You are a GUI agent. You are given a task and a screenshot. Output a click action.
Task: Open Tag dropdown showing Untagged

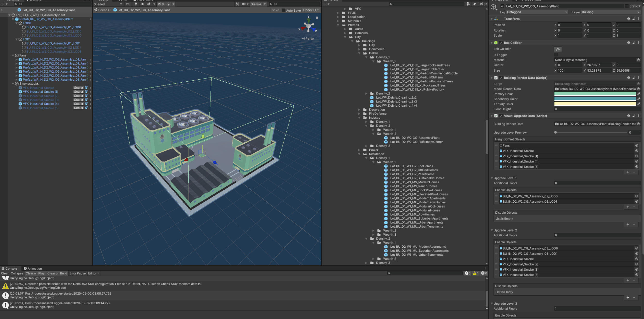(537, 12)
